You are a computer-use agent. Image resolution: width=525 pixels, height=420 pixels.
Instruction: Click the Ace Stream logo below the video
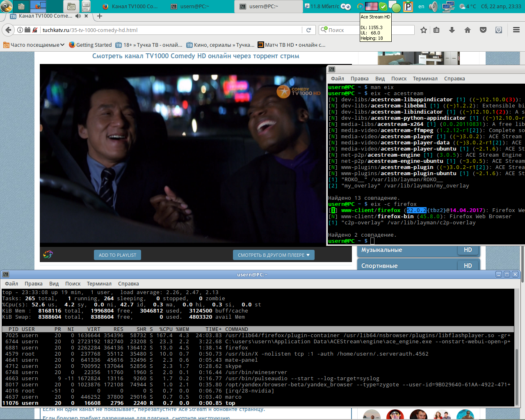tap(48, 255)
